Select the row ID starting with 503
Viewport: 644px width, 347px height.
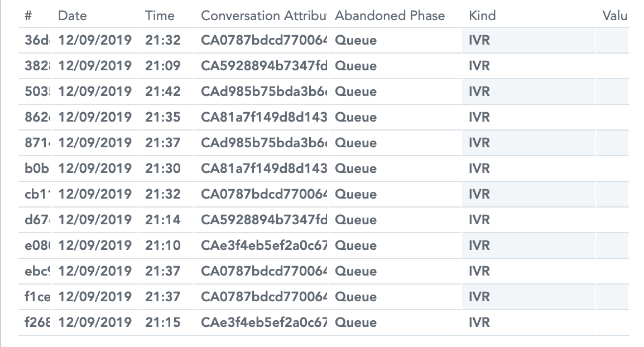37,91
